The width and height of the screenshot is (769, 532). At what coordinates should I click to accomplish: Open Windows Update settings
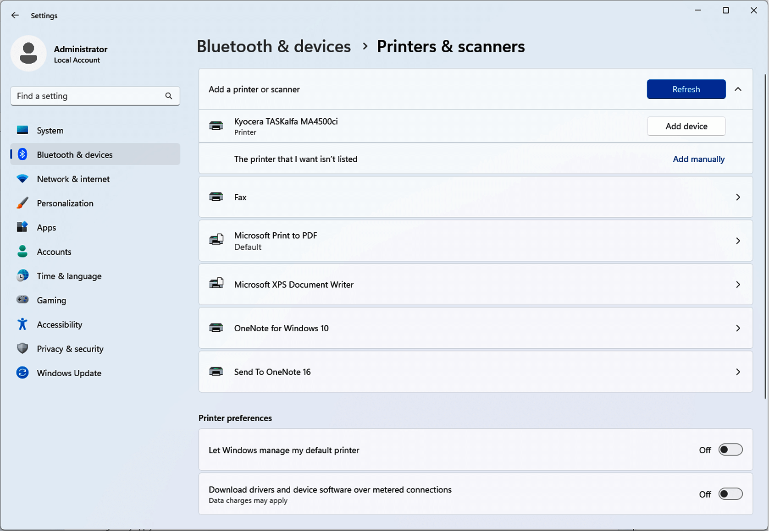(x=95, y=373)
